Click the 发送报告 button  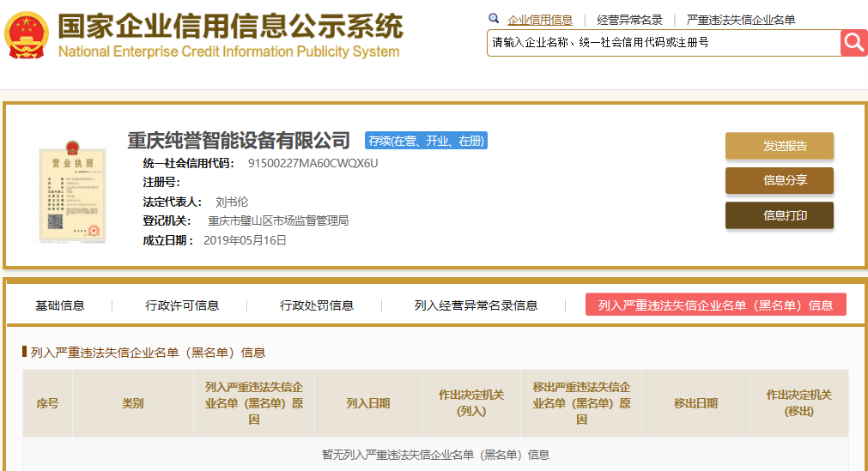[x=780, y=146]
